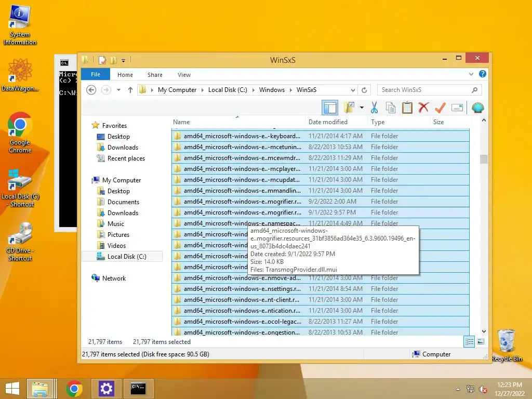Screen dimensions: 532x399
Task: Click the Search WinSxS field
Action: 429,90
